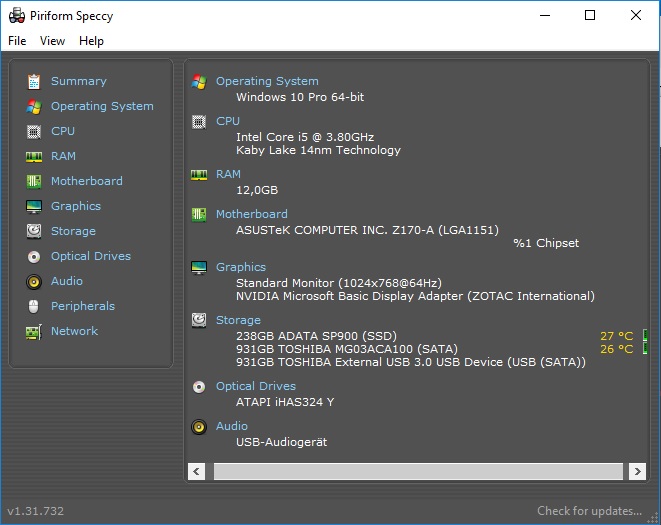661x525 pixels.
Task: Click the RAM module icon in sidebar
Action: 34,157
